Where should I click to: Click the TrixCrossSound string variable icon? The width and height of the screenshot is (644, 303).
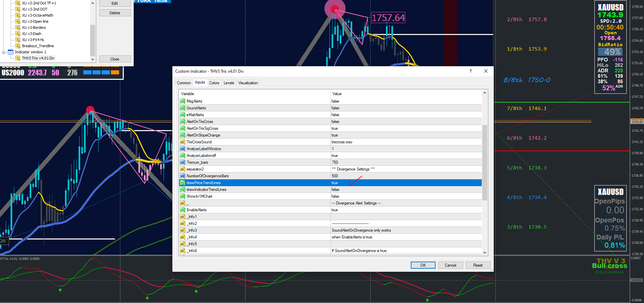183,142
